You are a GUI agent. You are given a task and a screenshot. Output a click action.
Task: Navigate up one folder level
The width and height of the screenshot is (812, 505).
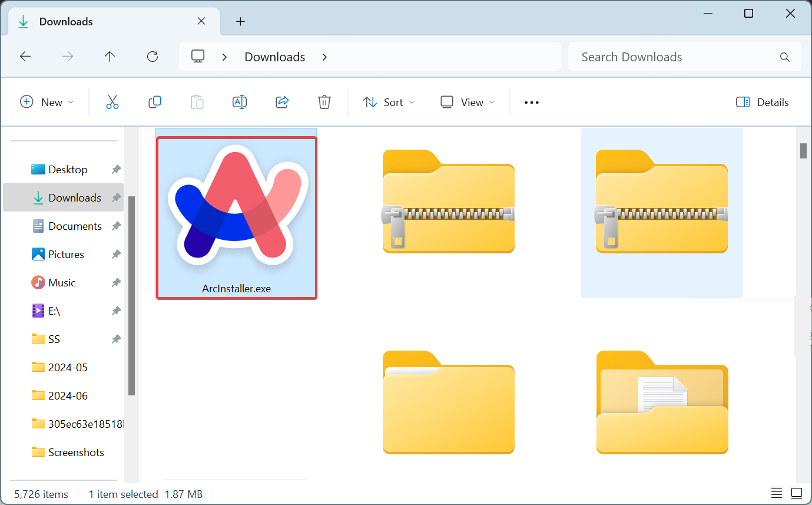[x=110, y=57]
